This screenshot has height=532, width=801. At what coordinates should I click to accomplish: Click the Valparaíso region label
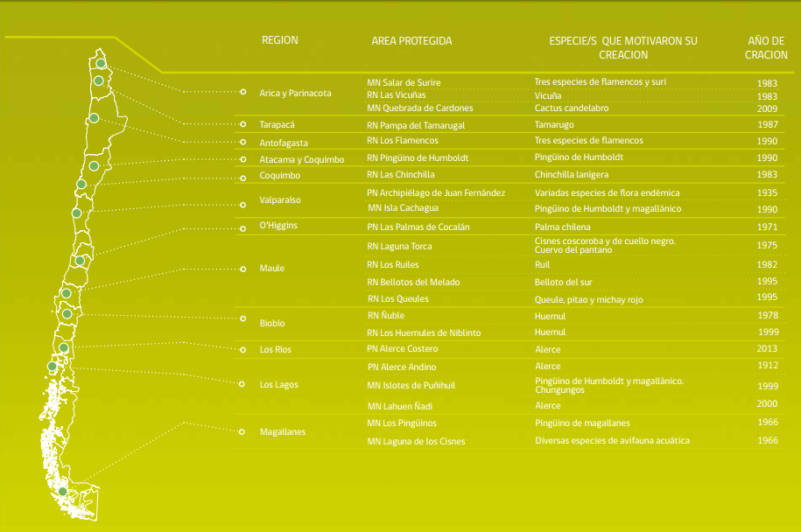point(280,199)
